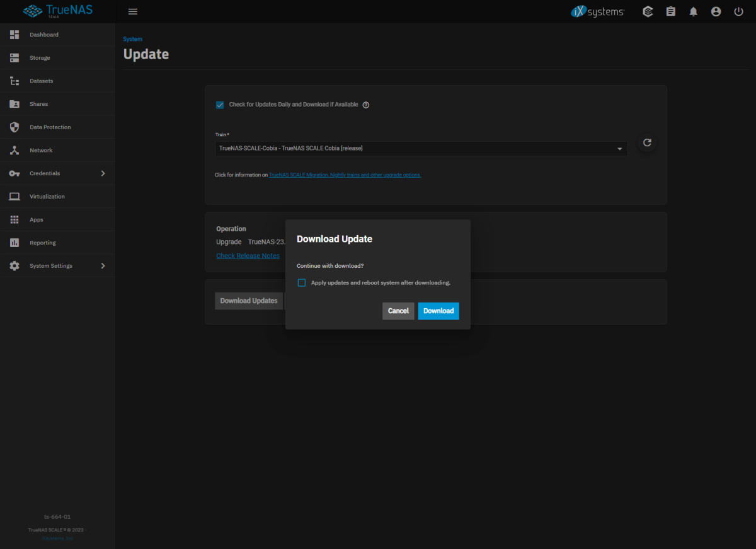Toggle the sidebar with the hamburger icon
This screenshot has width=756, height=549.
point(133,11)
